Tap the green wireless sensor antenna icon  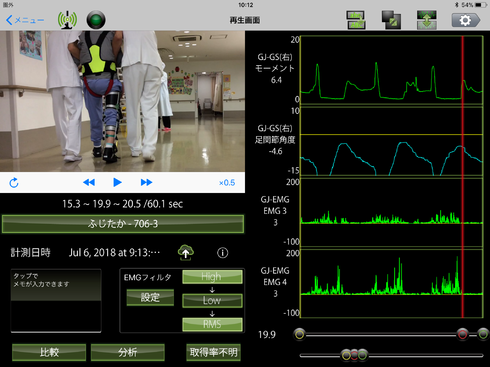(x=67, y=20)
